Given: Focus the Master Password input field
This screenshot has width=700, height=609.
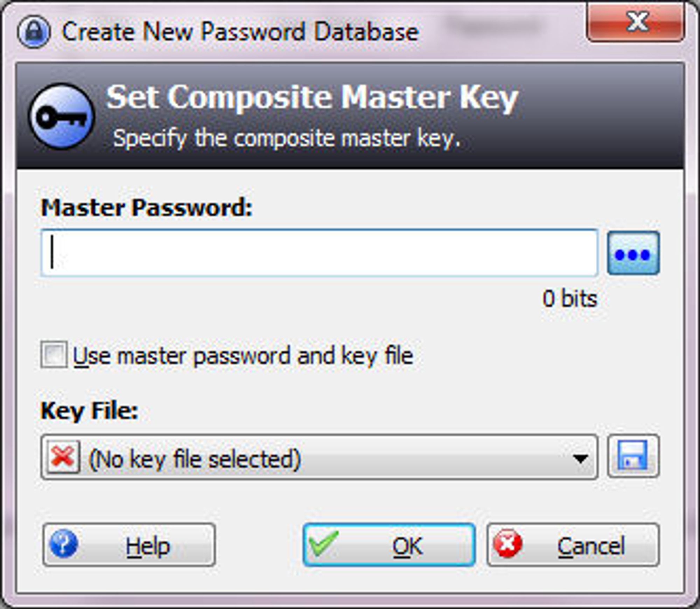Looking at the screenshot, I should pos(319,253).
